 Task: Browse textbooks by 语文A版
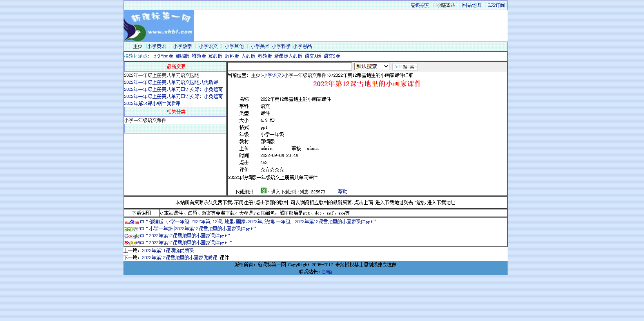pyautogui.click(x=313, y=56)
